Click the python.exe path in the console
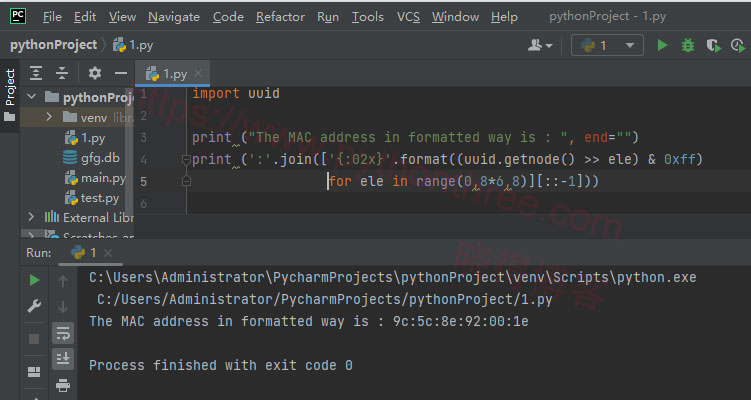 393,277
